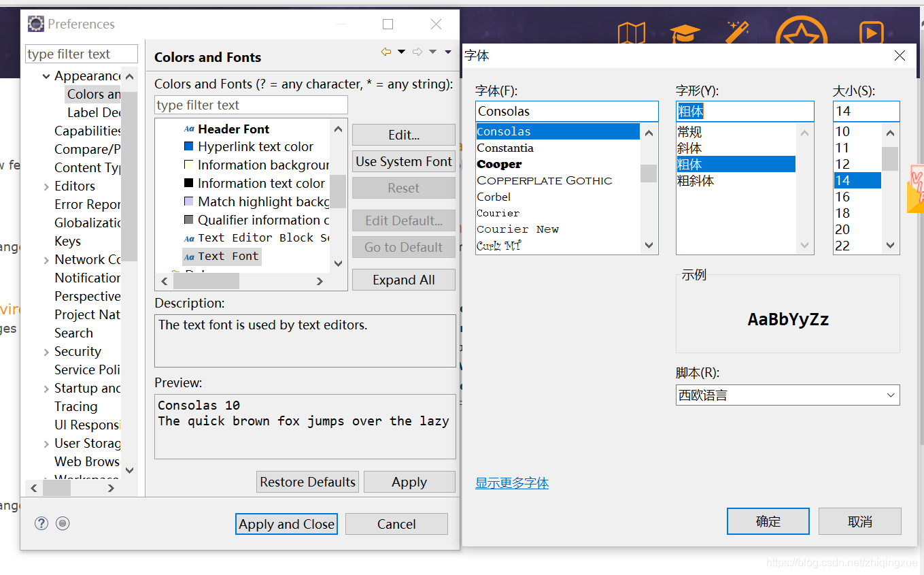The height and width of the screenshot is (575, 924).
Task: Select the Hyperlink text color swatch item
Action: (x=249, y=146)
